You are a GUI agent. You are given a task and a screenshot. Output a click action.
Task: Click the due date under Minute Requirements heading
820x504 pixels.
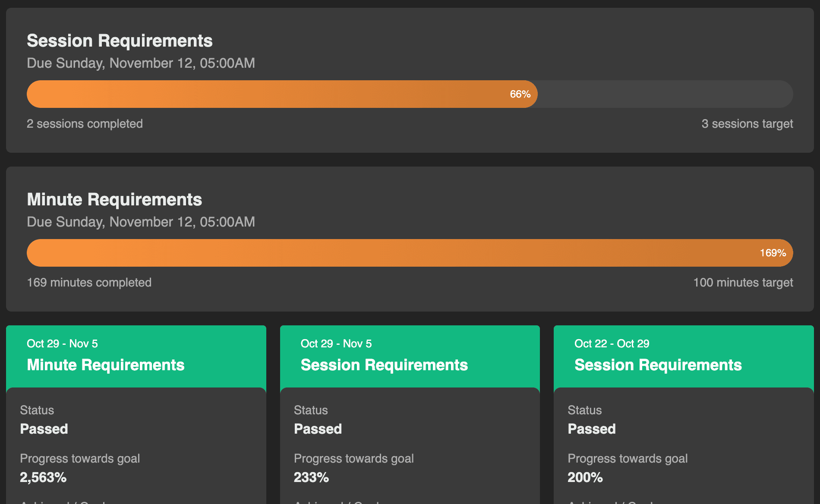tap(141, 222)
